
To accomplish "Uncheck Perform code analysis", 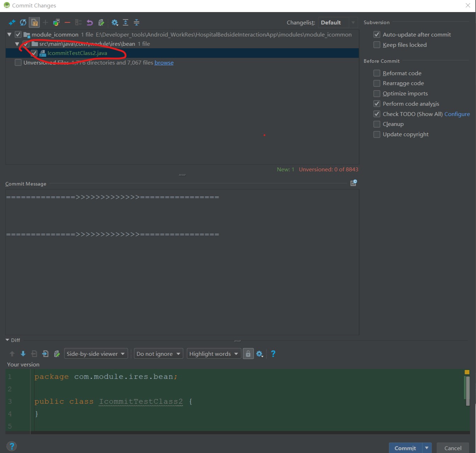I will (377, 104).
